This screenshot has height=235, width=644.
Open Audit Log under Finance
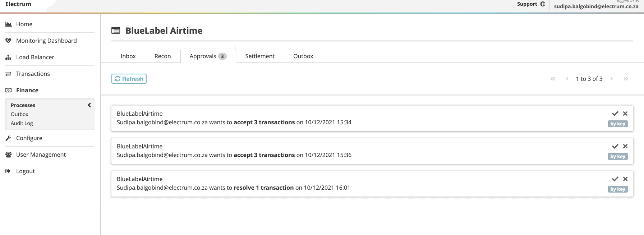point(22,123)
